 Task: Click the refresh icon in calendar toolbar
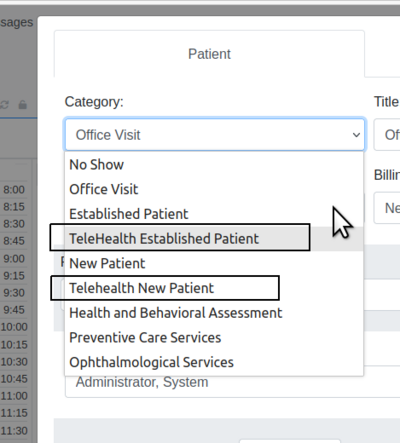click(x=4, y=105)
